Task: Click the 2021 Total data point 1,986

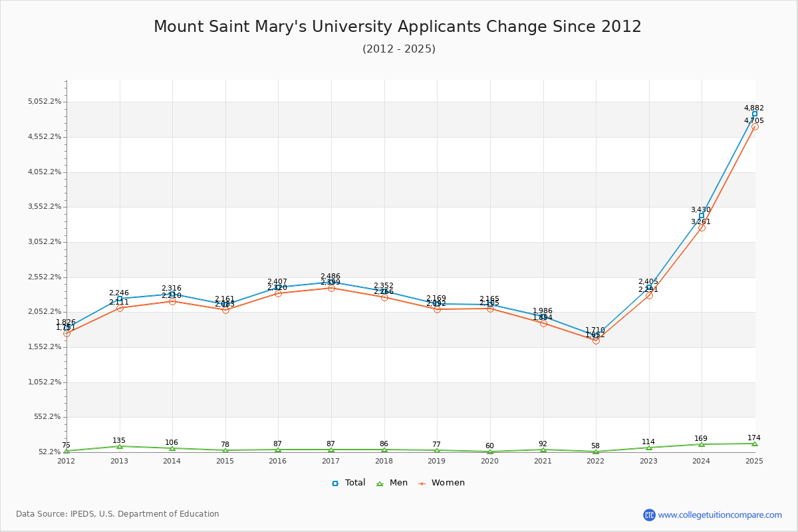Action: (543, 317)
